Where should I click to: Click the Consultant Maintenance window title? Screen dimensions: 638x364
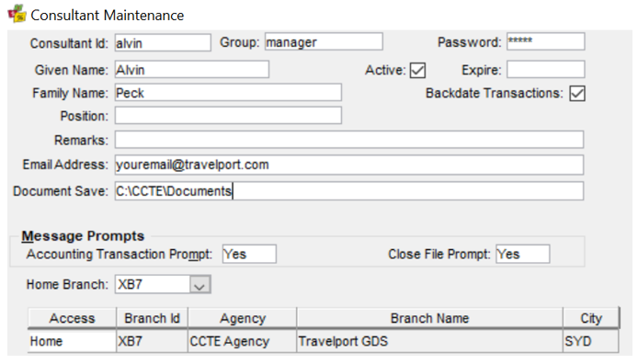108,16
